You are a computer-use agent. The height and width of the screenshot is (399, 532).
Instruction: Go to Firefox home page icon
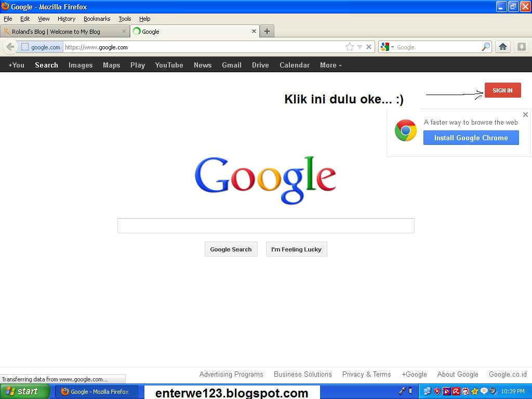503,47
